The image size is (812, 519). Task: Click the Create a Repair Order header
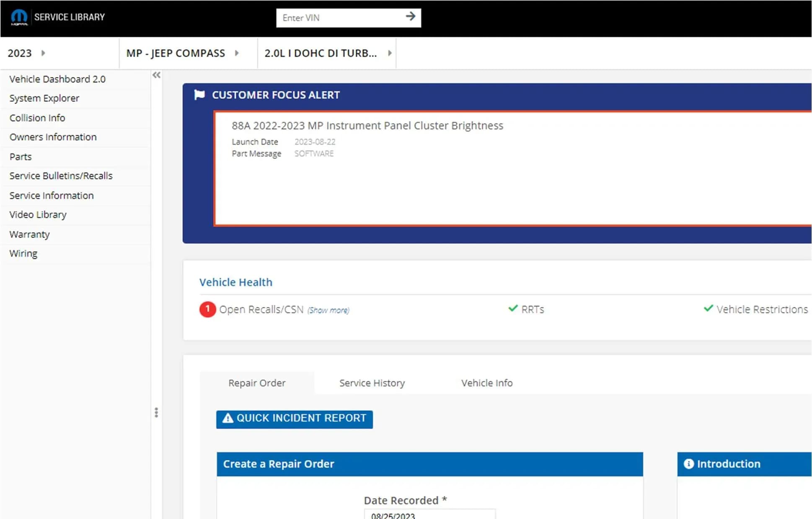(430, 464)
